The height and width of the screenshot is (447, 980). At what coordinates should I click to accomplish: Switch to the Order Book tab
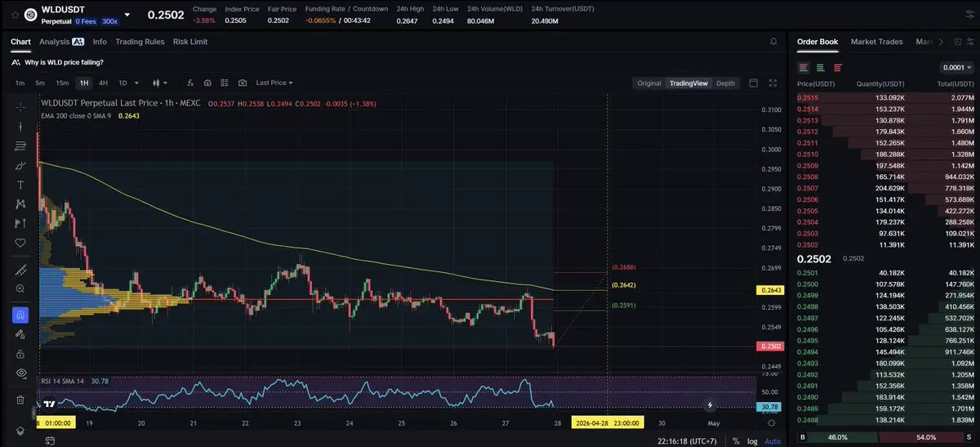click(x=817, y=41)
